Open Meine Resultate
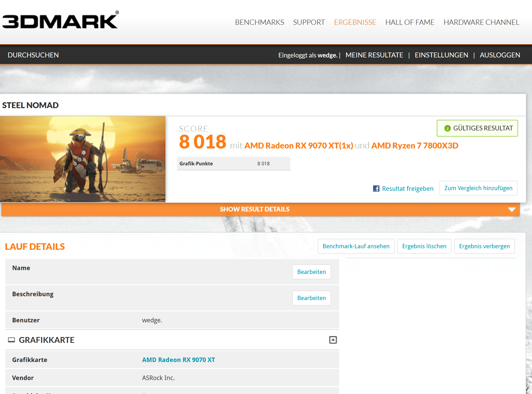The width and height of the screenshot is (532, 394). coord(374,55)
